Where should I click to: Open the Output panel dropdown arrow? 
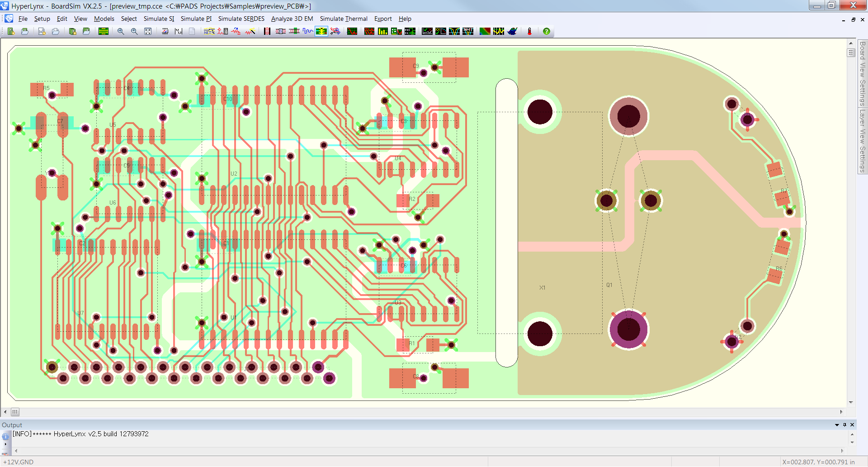click(837, 425)
